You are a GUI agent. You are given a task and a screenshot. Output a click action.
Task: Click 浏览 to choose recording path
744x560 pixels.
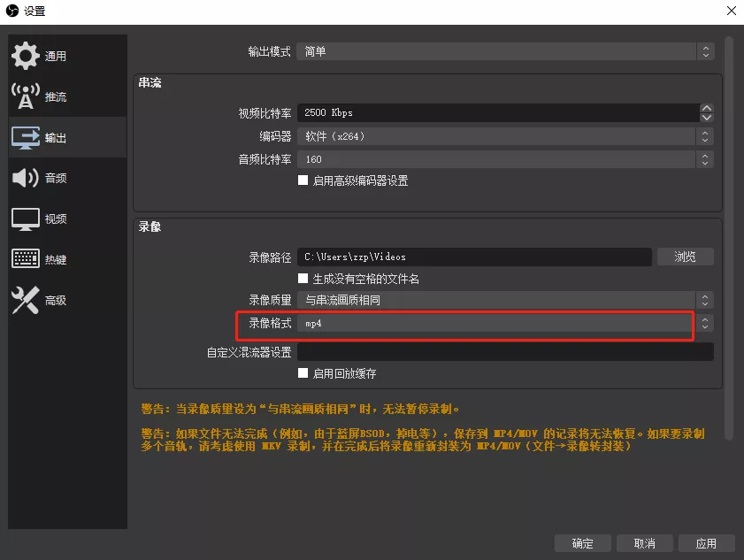[685, 257]
